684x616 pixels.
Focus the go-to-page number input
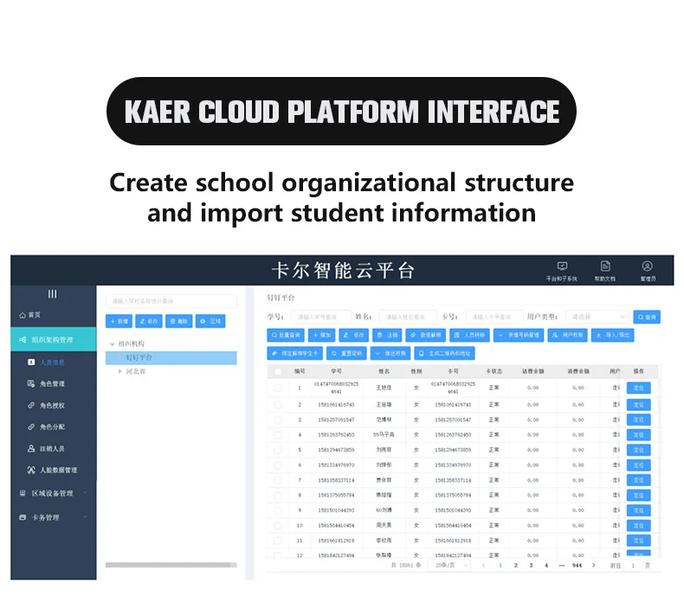tap(633, 566)
